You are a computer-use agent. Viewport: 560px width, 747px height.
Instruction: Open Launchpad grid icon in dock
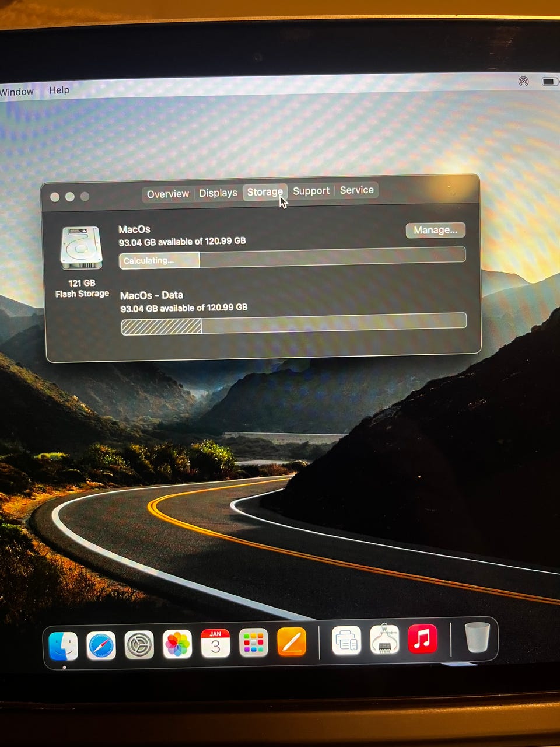[x=253, y=643]
